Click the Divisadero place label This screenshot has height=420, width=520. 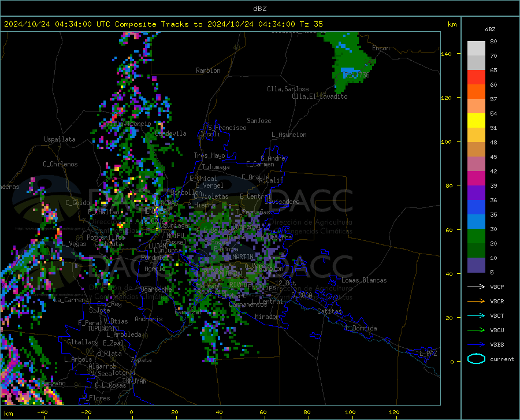[x=282, y=202]
